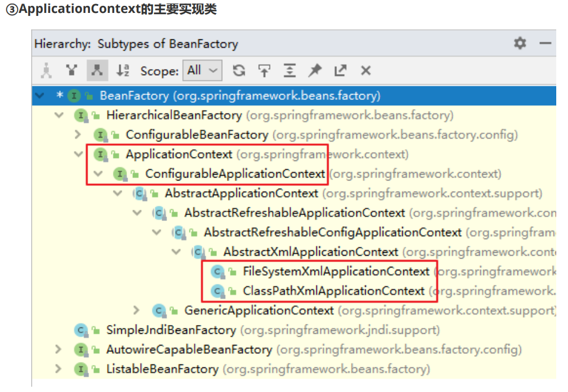
Task: Click the class icon beside GenericApplicationContext
Action: pyautogui.click(x=159, y=311)
